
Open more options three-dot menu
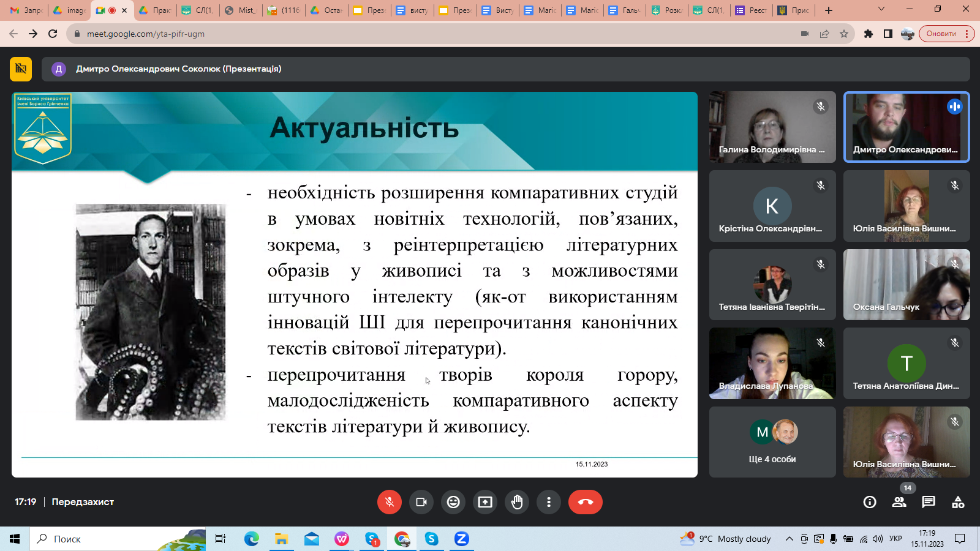[549, 502]
